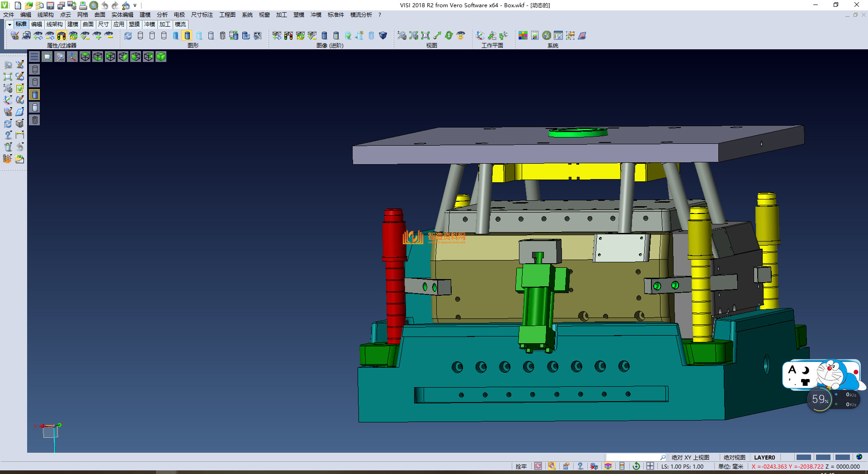Click the measure dimension icon in left toolbar
This screenshot has height=474, width=868.
point(20,135)
